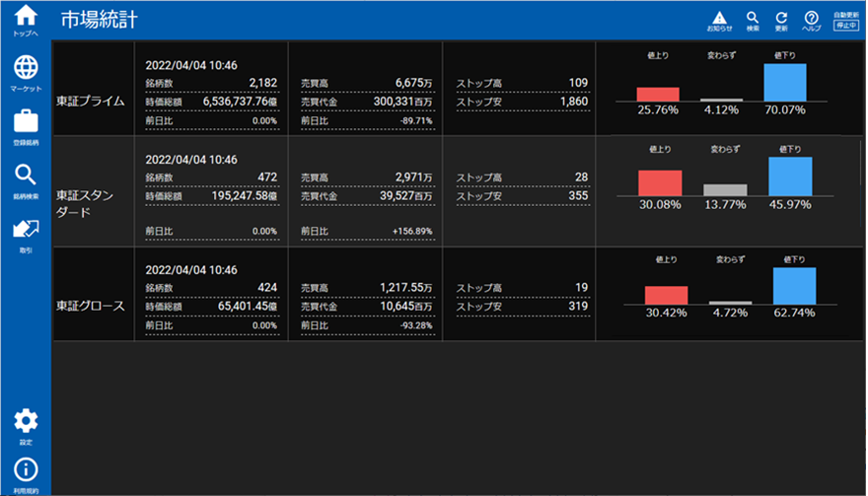Screen dimensions: 868x496
Task: Click percentage 4.12% under 変わらず
Action: (x=721, y=109)
